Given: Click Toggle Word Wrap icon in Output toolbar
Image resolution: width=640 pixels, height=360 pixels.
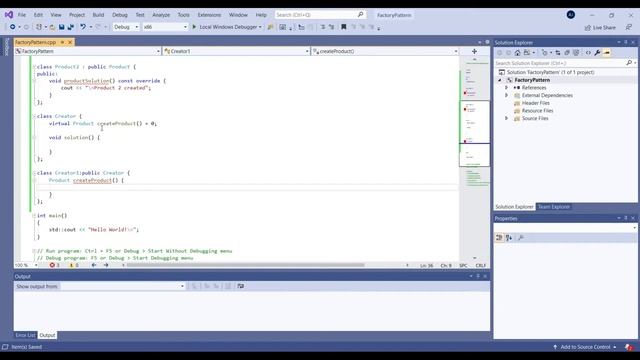Looking at the screenshot, I should coord(241,286).
